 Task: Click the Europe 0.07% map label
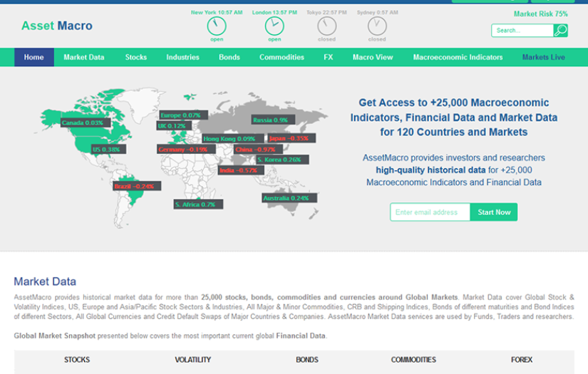point(183,115)
